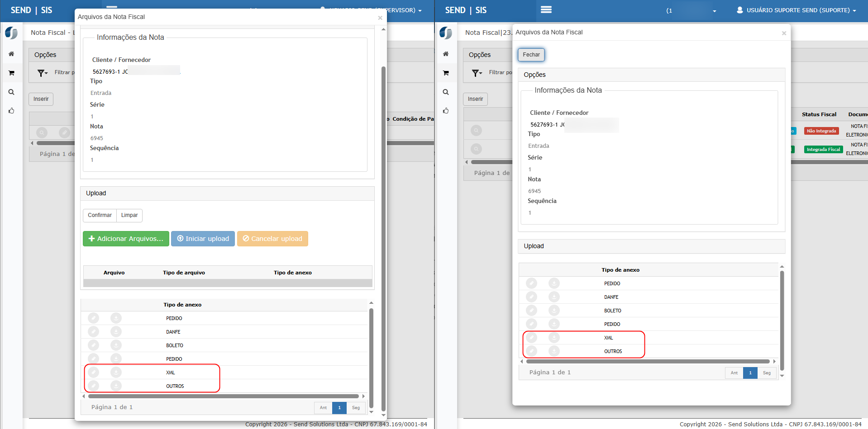
Task: Download the OUTROS attachment in the right dialog
Action: click(x=554, y=351)
